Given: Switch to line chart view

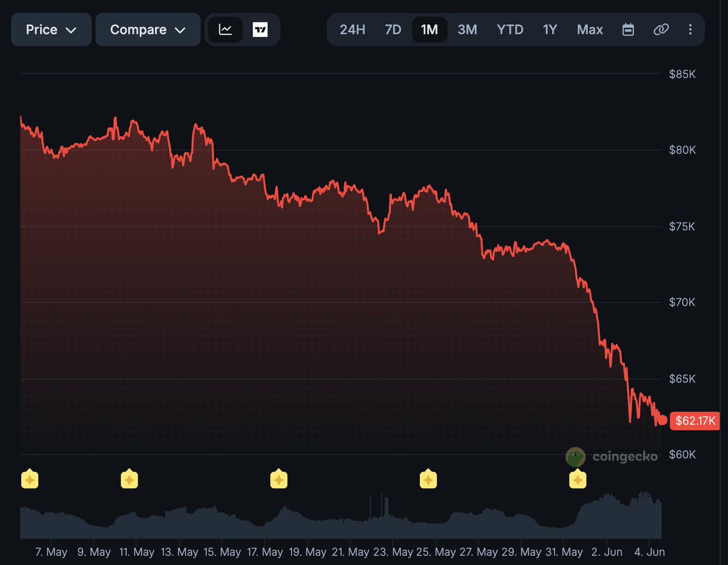Looking at the screenshot, I should 226,30.
